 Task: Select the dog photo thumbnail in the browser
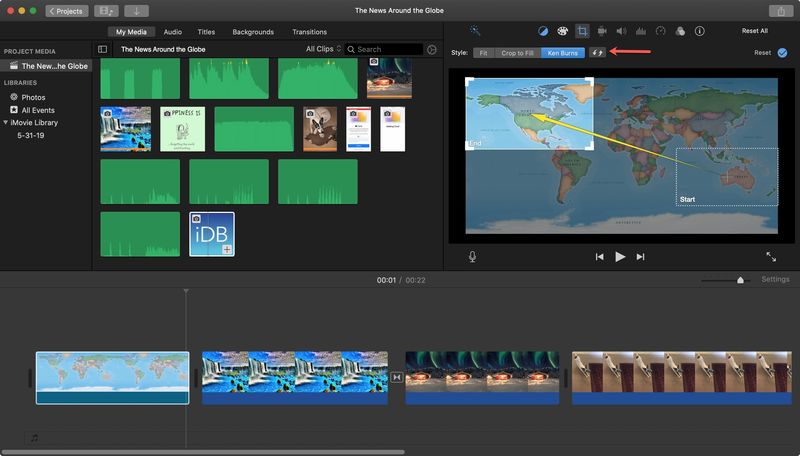(320, 129)
